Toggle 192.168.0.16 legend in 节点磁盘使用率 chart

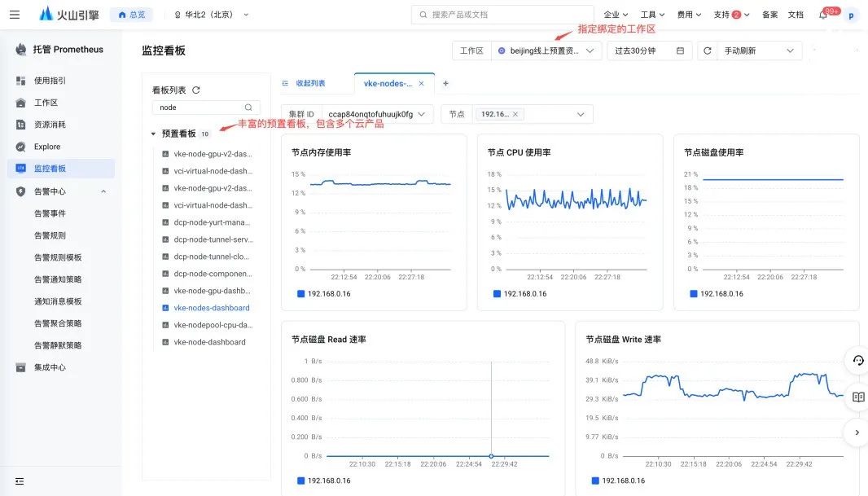click(717, 293)
